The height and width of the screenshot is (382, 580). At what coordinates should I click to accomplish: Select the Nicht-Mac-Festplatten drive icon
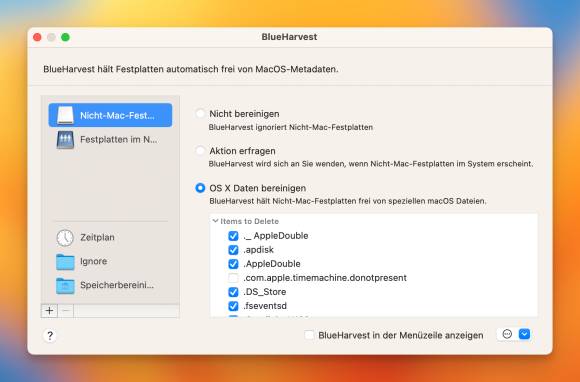click(65, 115)
